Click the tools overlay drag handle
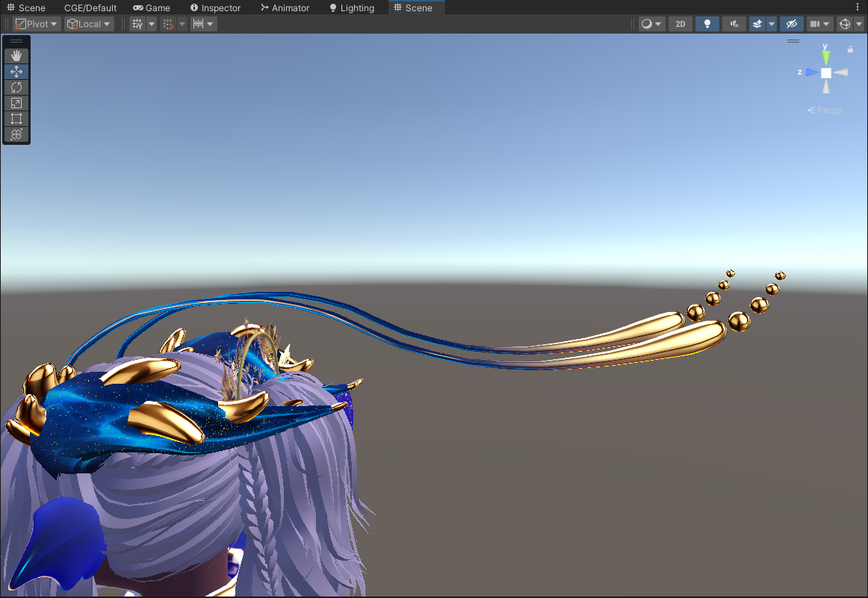The width and height of the screenshot is (868, 598). click(x=16, y=41)
